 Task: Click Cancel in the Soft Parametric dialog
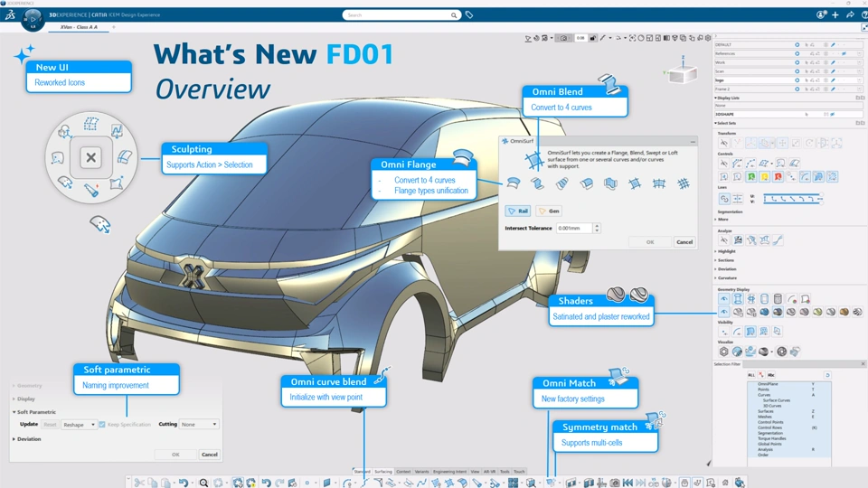coord(209,455)
